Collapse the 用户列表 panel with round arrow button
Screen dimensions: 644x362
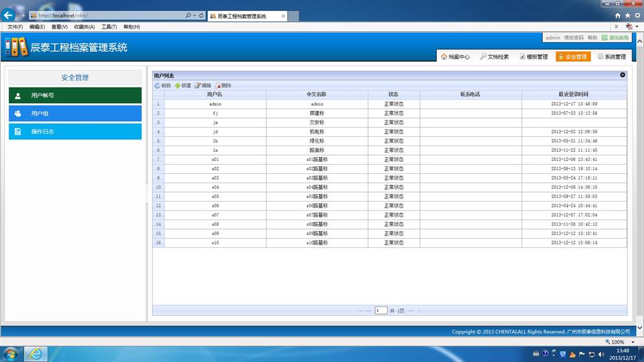[623, 75]
